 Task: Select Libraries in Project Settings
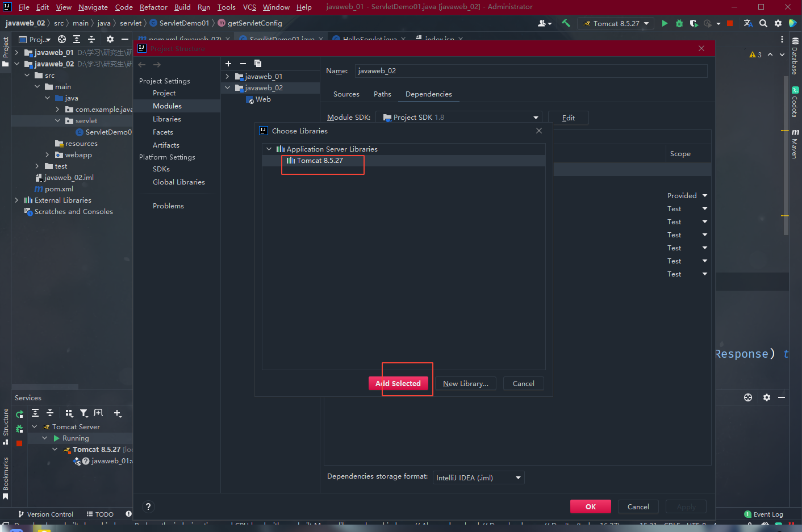167,119
